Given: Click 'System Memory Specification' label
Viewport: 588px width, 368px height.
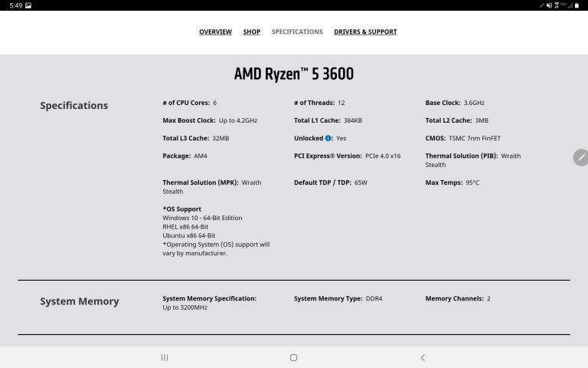Looking at the screenshot, I should (209, 298).
